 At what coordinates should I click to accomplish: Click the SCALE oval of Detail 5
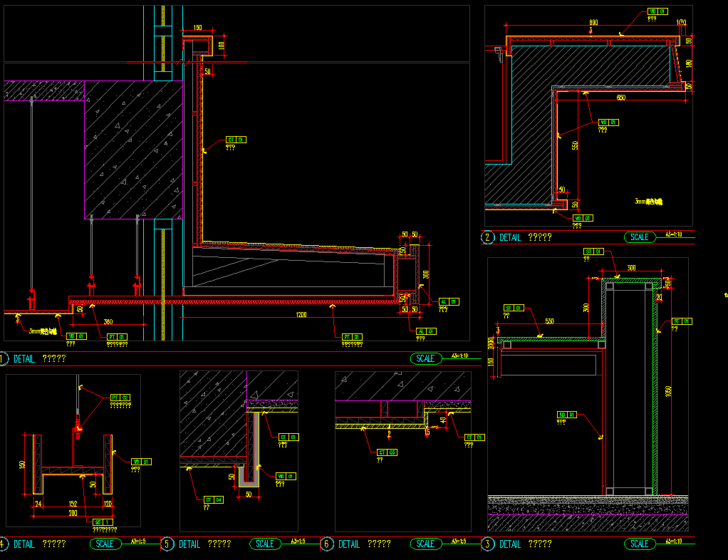(x=265, y=544)
